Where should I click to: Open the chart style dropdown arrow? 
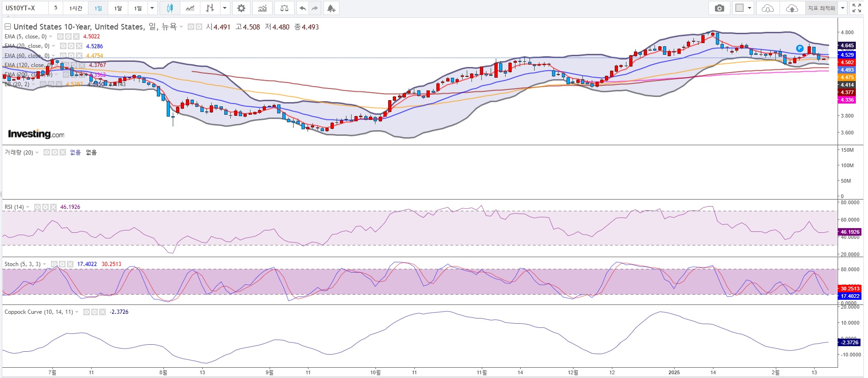225,8
